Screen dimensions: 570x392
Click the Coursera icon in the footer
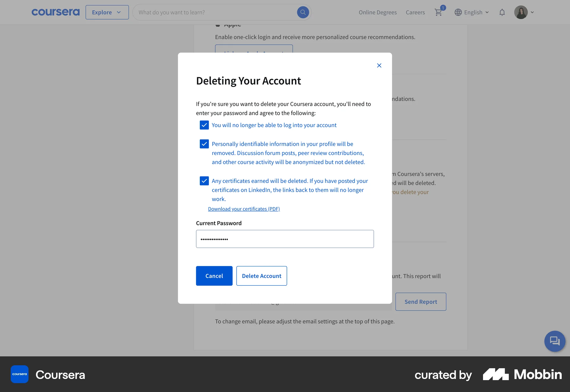click(19, 374)
